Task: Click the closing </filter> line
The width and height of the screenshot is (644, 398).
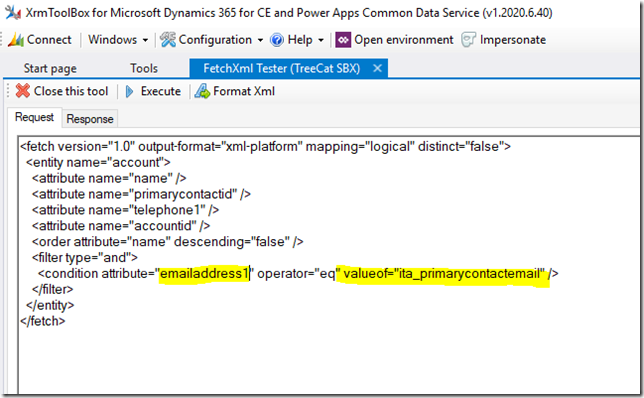Action: (x=53, y=290)
